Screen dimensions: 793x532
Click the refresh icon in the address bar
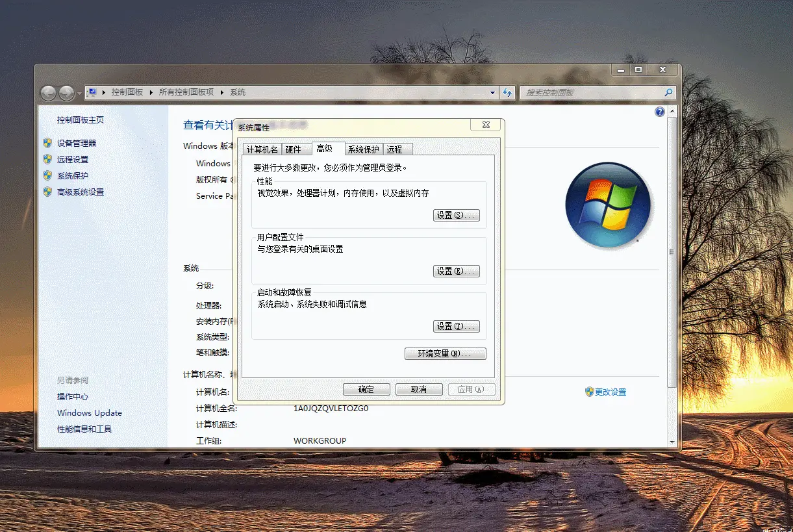click(x=508, y=93)
